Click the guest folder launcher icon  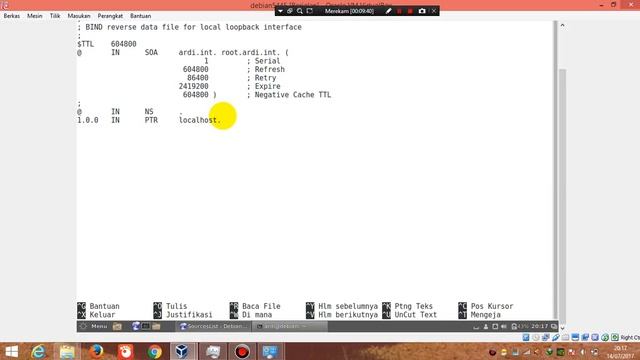(x=156, y=326)
